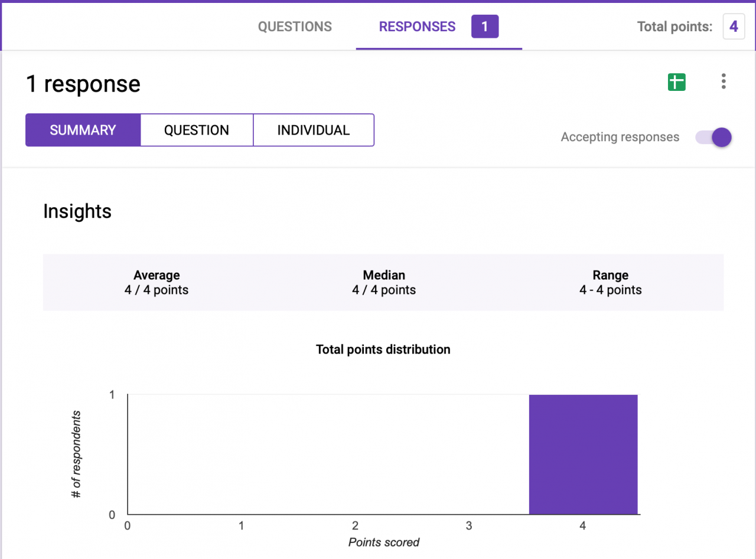756x559 pixels.
Task: Open the more options menu
Action: click(x=723, y=81)
